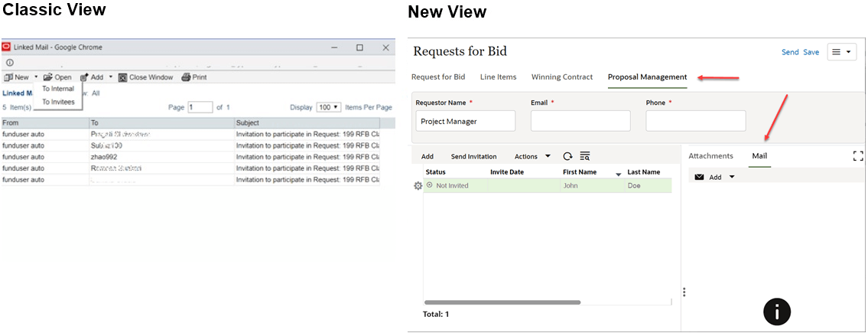Open the Display 100 items dropdown
Screen dimensions: 868x333
[x=329, y=107]
